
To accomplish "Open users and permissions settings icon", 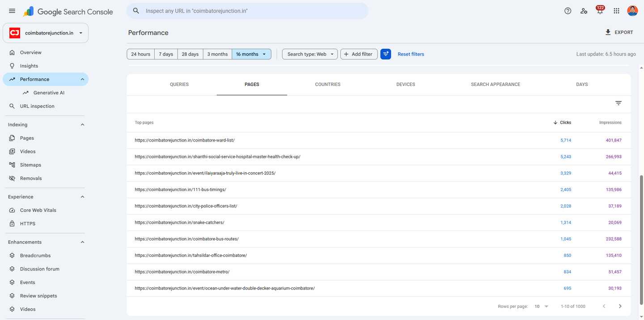I will [584, 11].
